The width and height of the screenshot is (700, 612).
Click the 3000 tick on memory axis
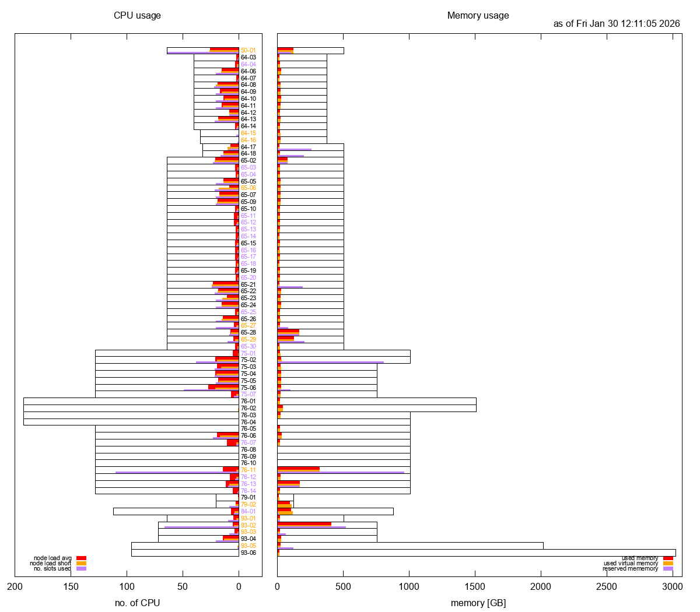point(673,586)
